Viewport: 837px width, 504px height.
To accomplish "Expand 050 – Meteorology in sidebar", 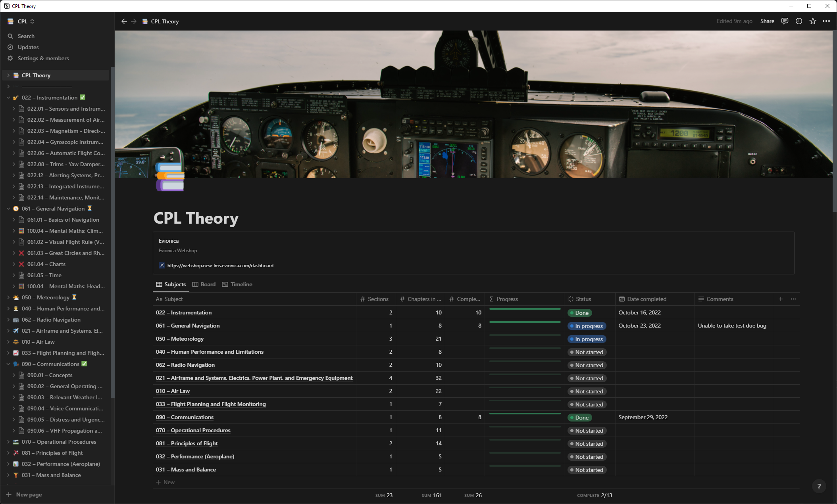I will tap(8, 297).
